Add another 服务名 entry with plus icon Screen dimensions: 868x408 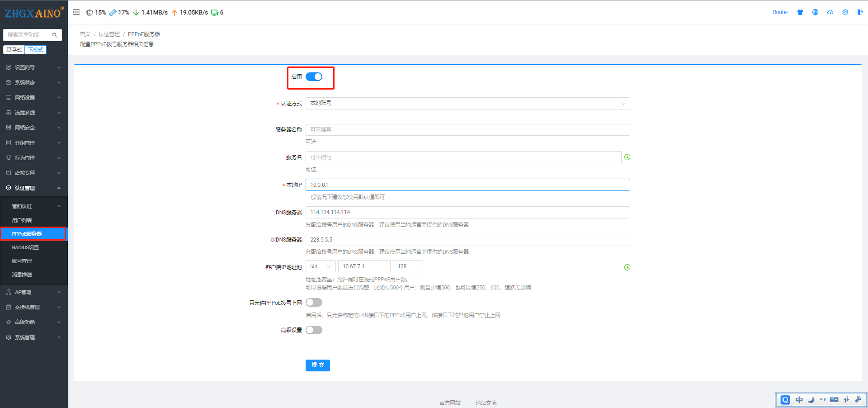click(x=627, y=157)
